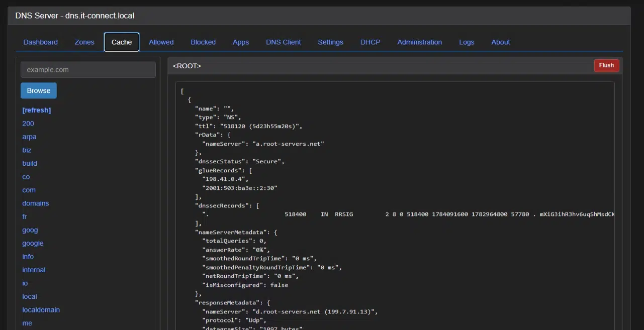Flush the ROOT cache zone
Screen dimensions: 644x330
click(x=606, y=65)
